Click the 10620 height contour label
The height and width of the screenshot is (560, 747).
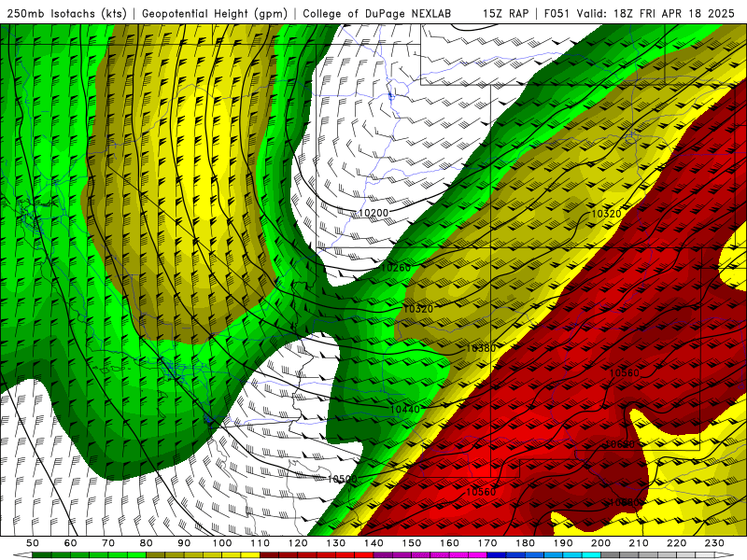[619, 444]
